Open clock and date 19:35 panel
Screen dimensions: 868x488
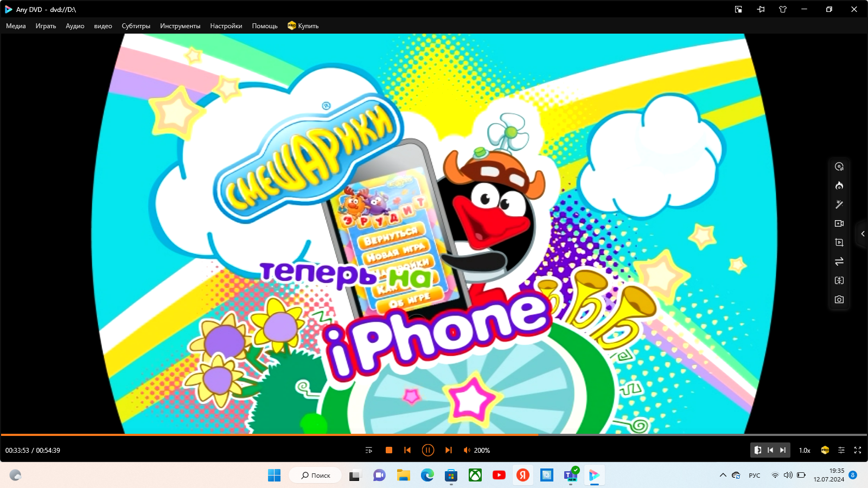click(x=829, y=475)
